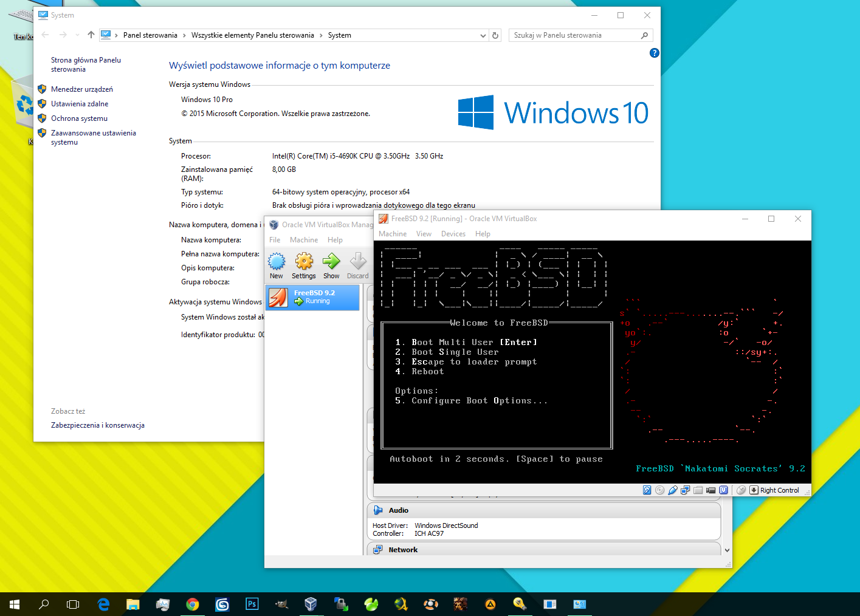
Task: Expand the address bar history dropdown
Action: click(483, 35)
